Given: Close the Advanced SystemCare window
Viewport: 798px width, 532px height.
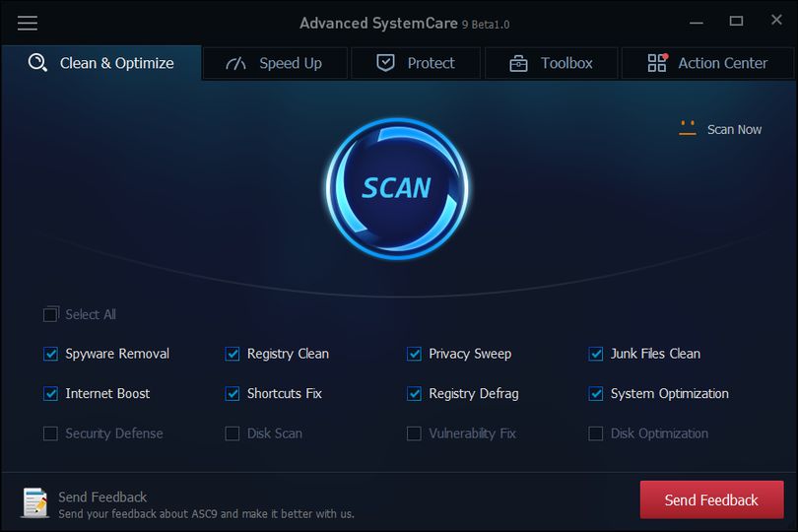Looking at the screenshot, I should pyautogui.click(x=776, y=20).
